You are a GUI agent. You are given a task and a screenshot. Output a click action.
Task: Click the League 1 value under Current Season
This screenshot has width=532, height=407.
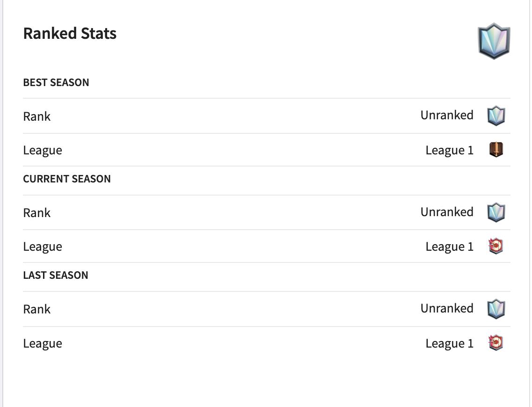(x=449, y=247)
